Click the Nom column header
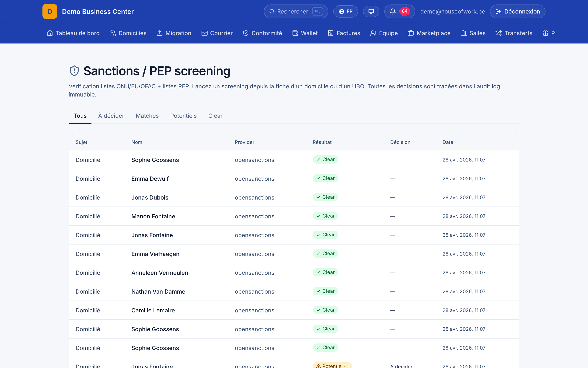The width and height of the screenshot is (588, 368). pos(137,142)
